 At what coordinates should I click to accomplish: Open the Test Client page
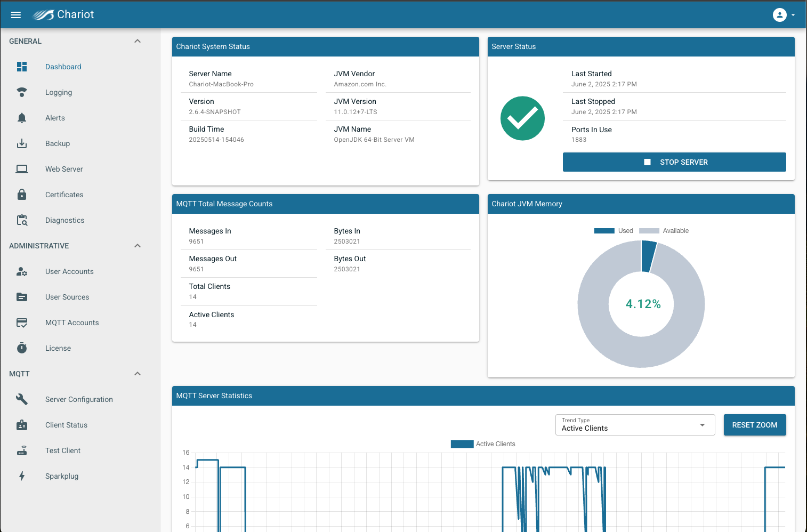point(63,450)
